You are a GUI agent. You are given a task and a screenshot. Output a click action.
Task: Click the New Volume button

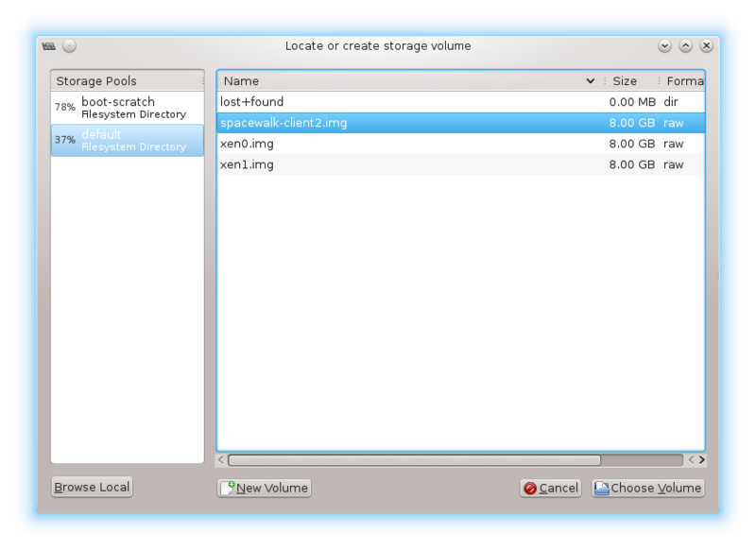(264, 488)
